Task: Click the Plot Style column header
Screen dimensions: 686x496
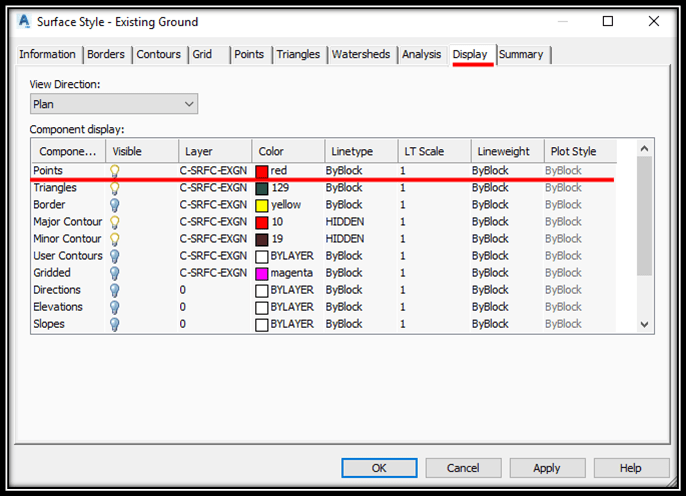Action: click(x=581, y=151)
